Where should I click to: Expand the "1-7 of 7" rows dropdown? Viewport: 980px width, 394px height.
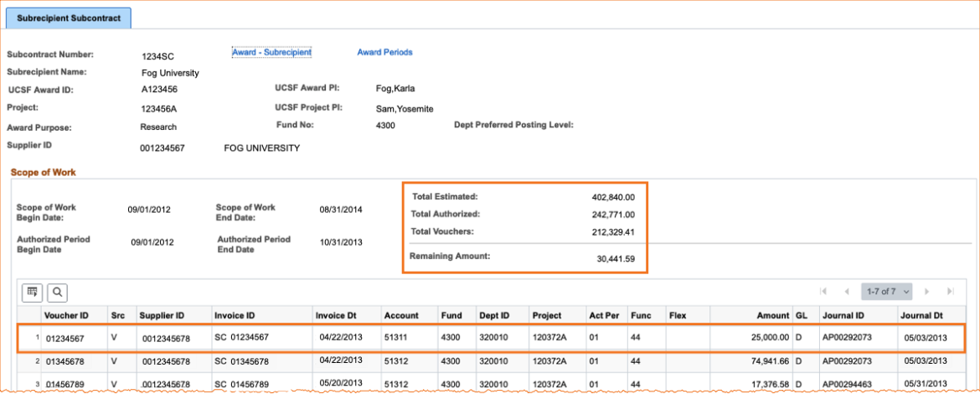886,292
